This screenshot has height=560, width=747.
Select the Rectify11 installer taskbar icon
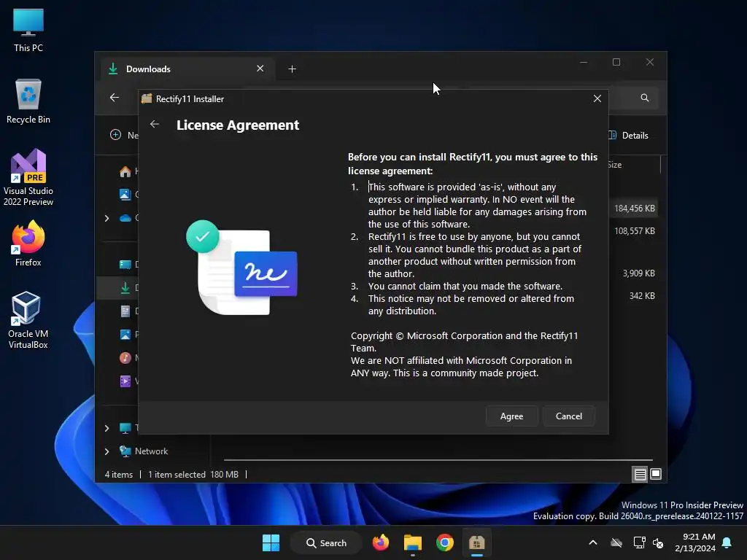coord(477,542)
